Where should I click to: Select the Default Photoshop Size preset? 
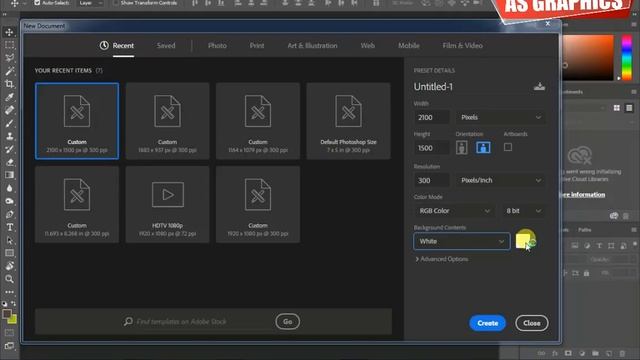pos(348,121)
